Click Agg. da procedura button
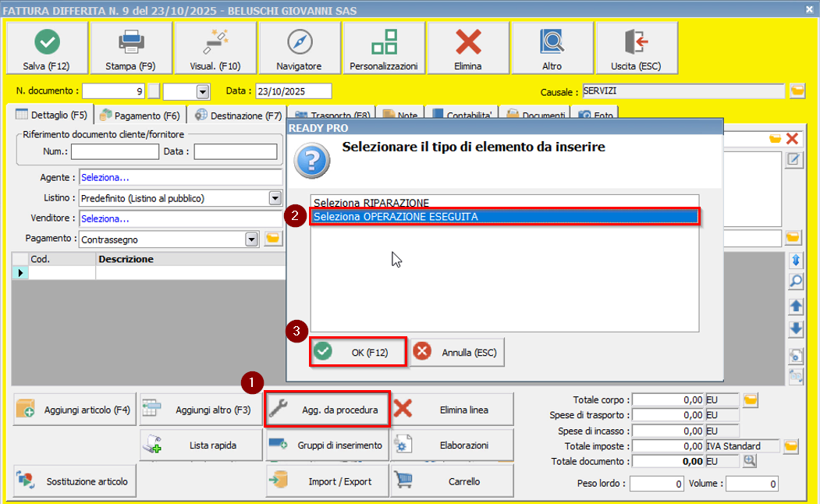Viewport: 820px width, 504px height. [x=328, y=410]
